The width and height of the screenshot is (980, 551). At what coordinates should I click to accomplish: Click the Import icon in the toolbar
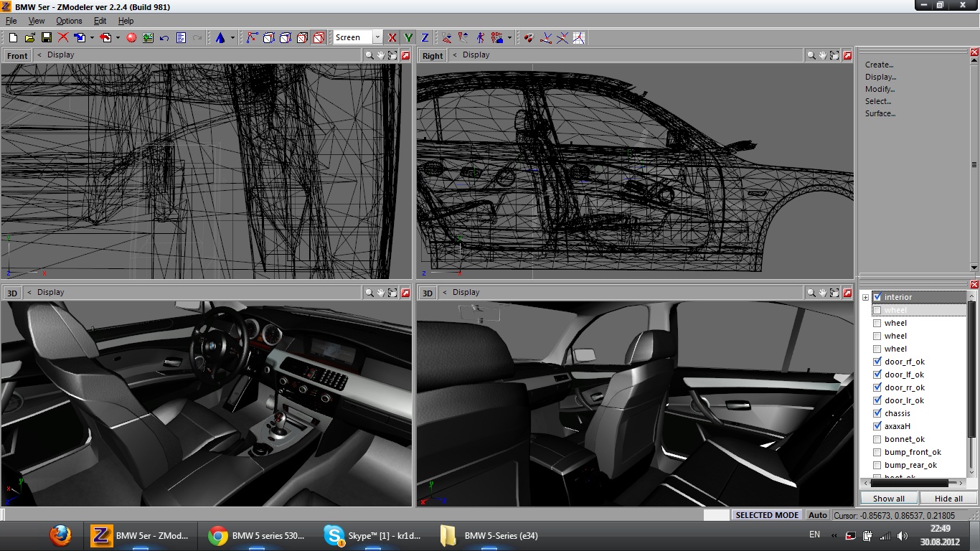click(x=80, y=37)
